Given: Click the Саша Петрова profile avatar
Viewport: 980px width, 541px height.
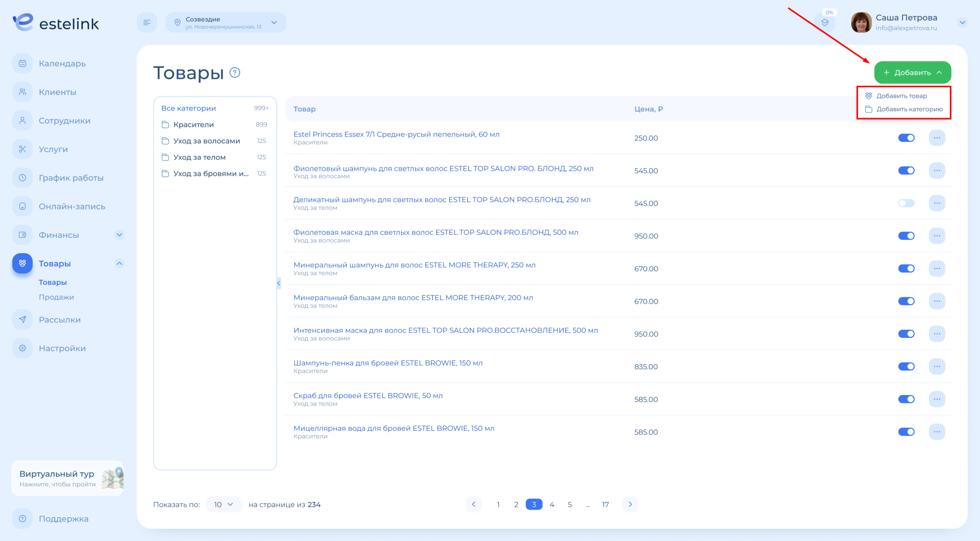Looking at the screenshot, I should pyautogui.click(x=861, y=22).
